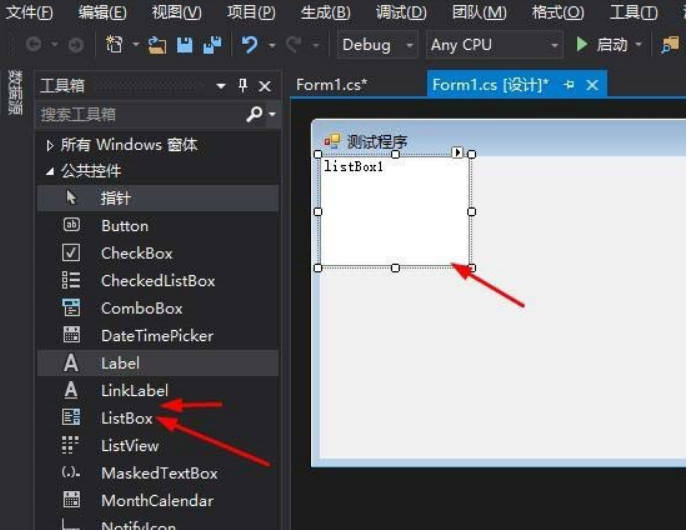Select the Button control in toolbox
The image size is (688, 530).
[158, 226]
